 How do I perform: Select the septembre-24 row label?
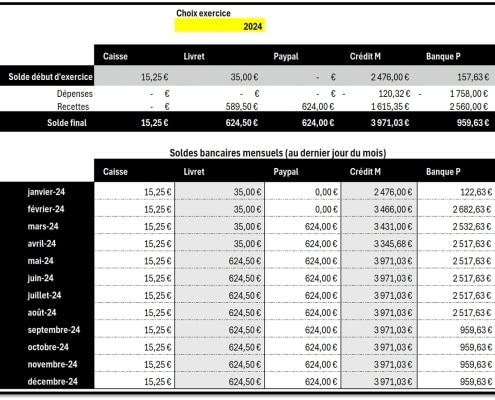coord(54,330)
